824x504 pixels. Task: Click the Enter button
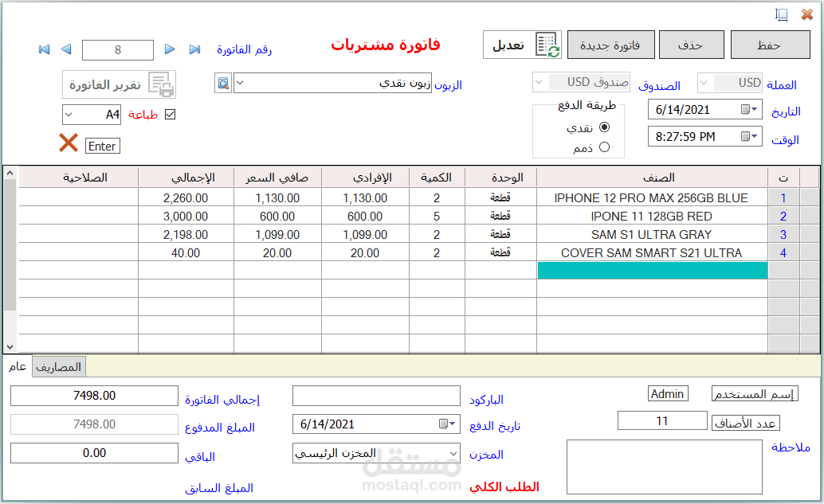pyautogui.click(x=103, y=146)
